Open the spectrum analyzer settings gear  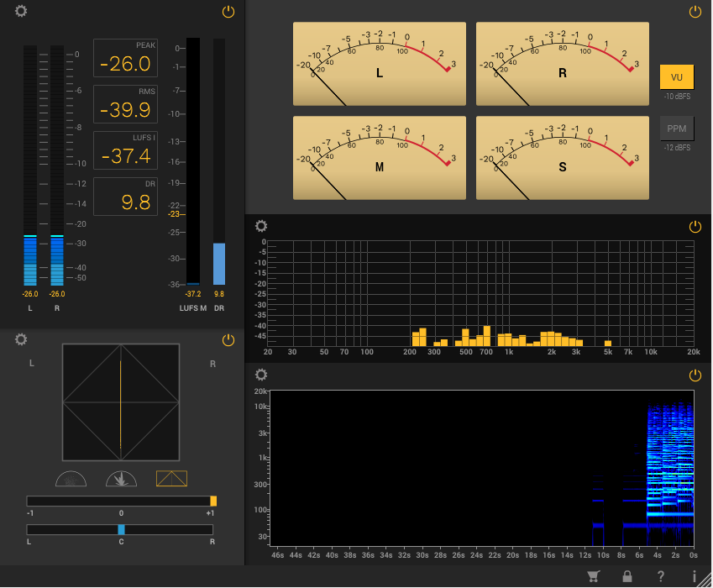pos(261,227)
